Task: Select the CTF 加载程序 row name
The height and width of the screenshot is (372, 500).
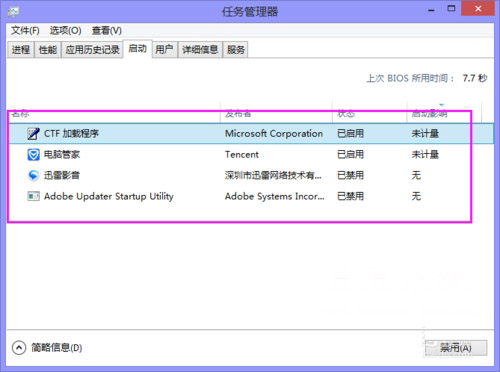Action: tap(71, 134)
